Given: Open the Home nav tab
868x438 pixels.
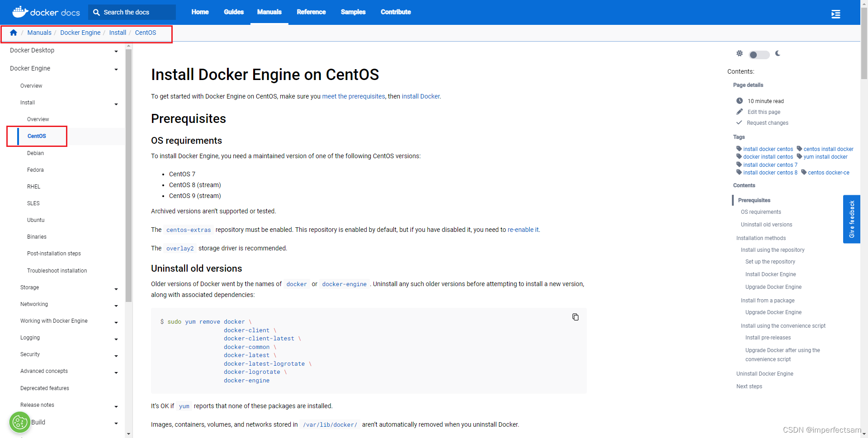Looking at the screenshot, I should click(200, 12).
